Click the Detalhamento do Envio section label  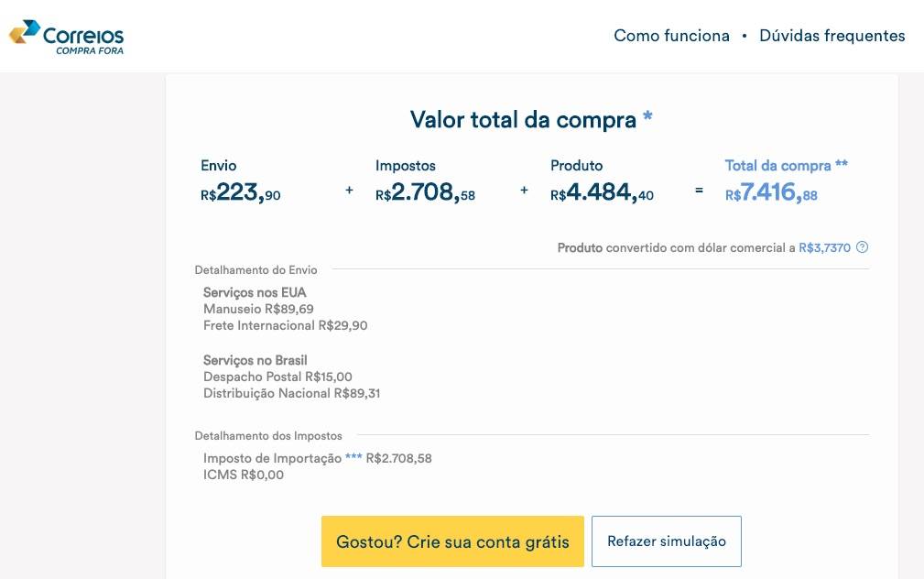click(x=255, y=270)
